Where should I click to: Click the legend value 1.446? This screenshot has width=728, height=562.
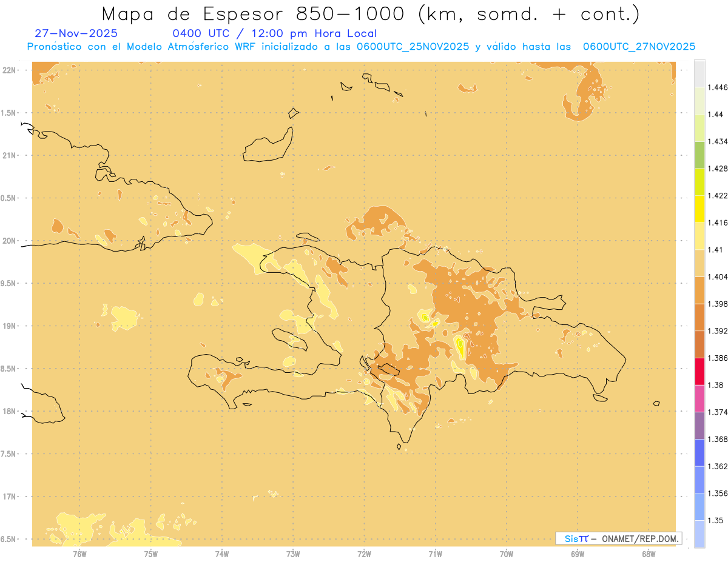pyautogui.click(x=718, y=87)
